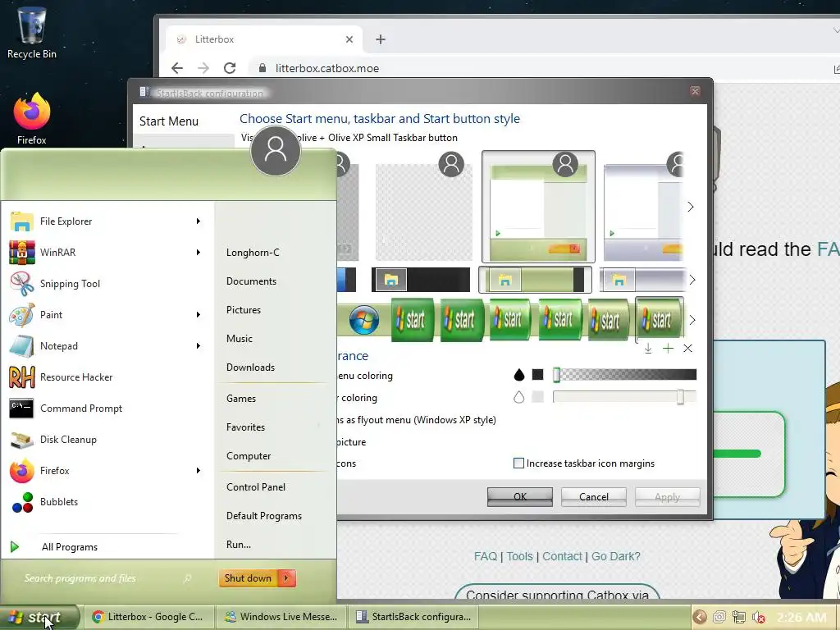This screenshot has height=630, width=840.
Task: Open Games from Start menu
Action: click(241, 399)
